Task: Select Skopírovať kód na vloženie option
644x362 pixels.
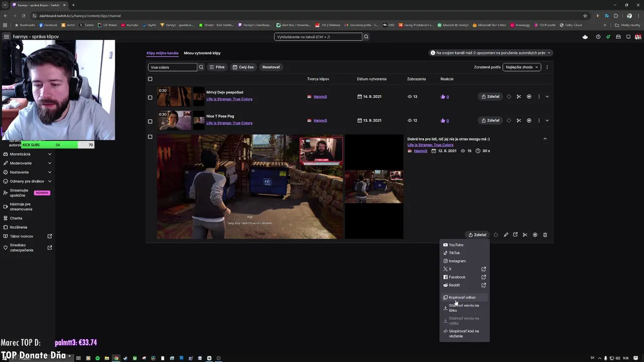Action: point(464,333)
